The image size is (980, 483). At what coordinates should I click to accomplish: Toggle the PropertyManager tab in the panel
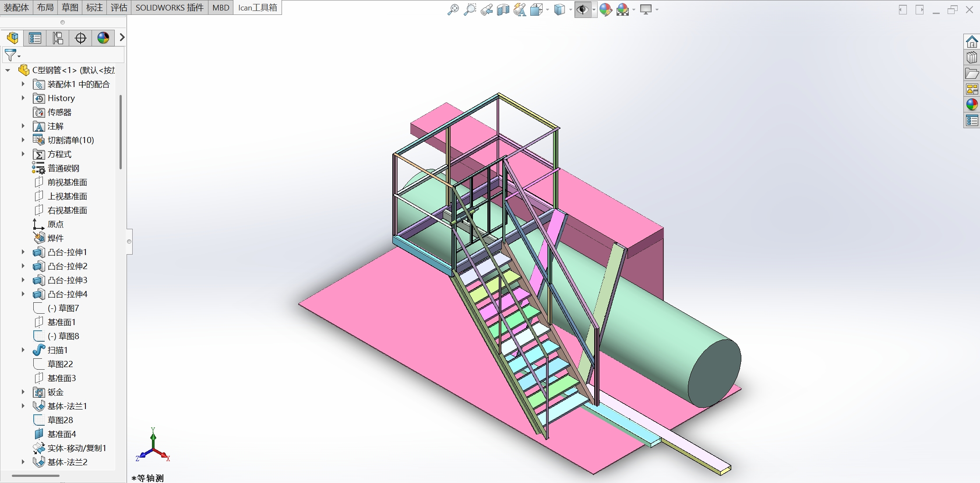coord(35,38)
